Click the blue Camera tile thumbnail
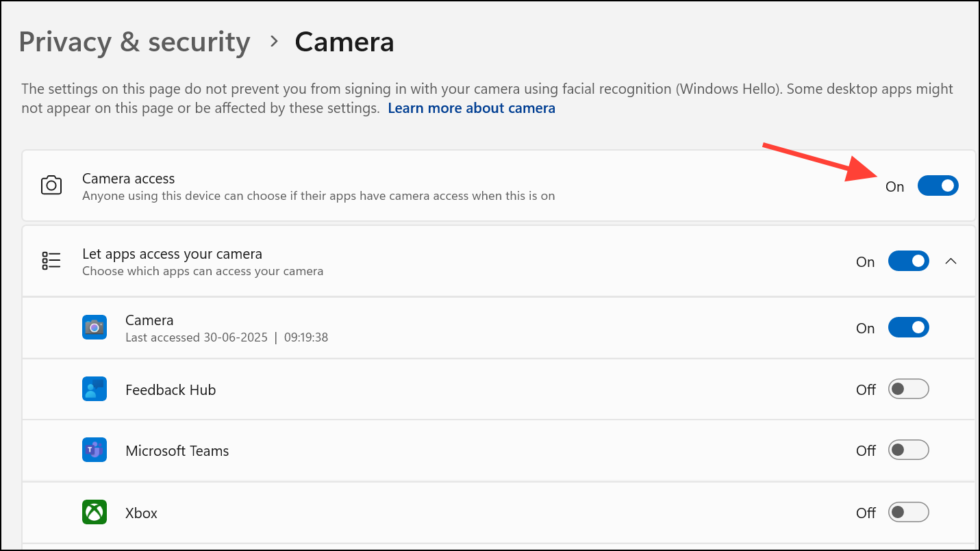980x551 pixels. click(94, 327)
